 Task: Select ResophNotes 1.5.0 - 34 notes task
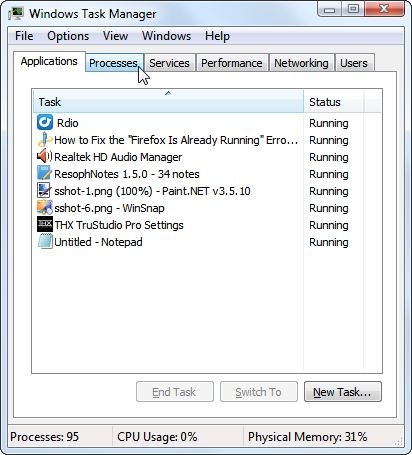[127, 174]
